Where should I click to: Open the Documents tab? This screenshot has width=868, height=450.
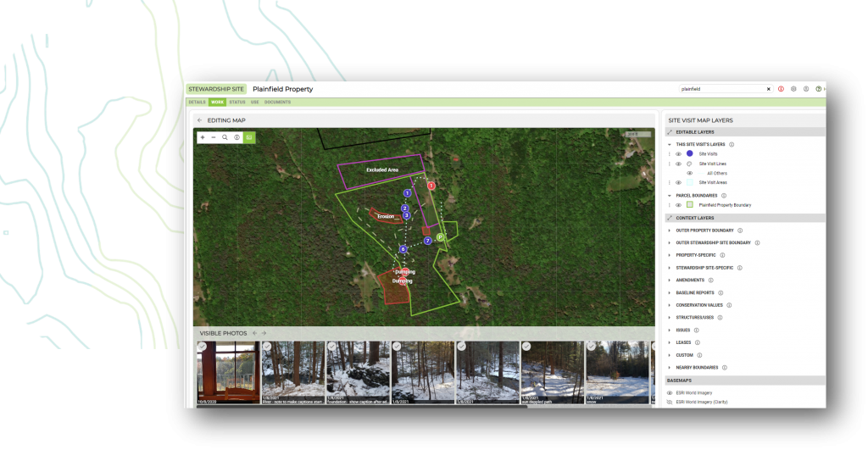(x=277, y=102)
